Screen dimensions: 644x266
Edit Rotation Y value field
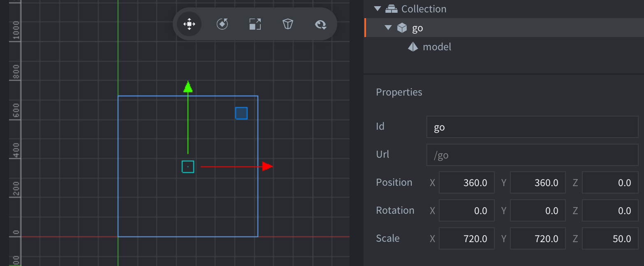click(x=537, y=210)
